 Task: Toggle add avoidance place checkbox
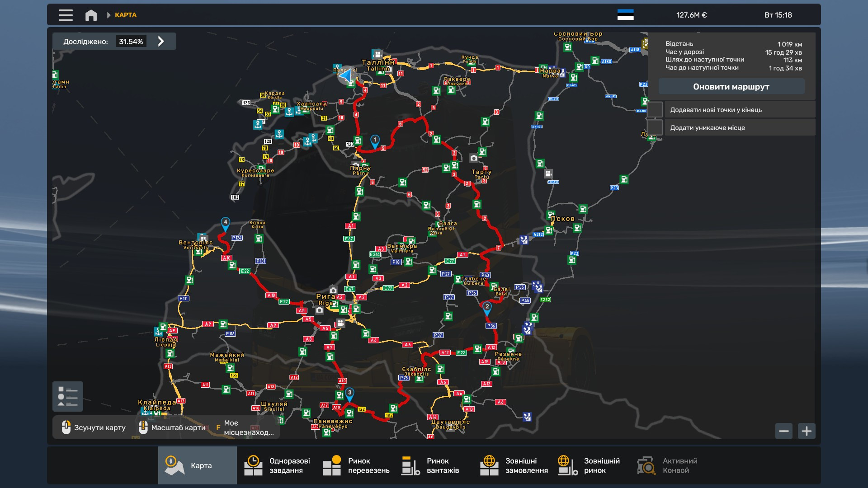655,128
